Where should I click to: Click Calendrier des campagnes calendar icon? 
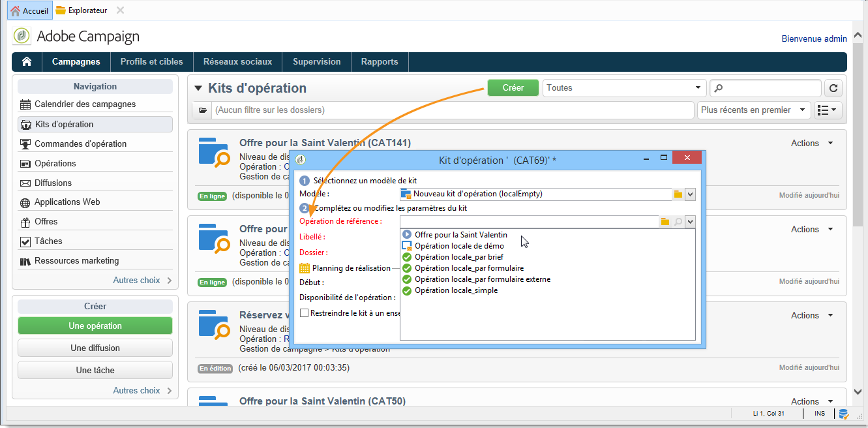pyautogui.click(x=25, y=104)
